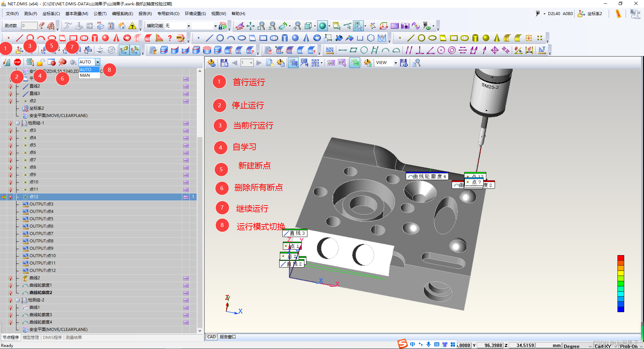
Task: Open the AUTO run mode dropdown arrow
Action: (97, 62)
